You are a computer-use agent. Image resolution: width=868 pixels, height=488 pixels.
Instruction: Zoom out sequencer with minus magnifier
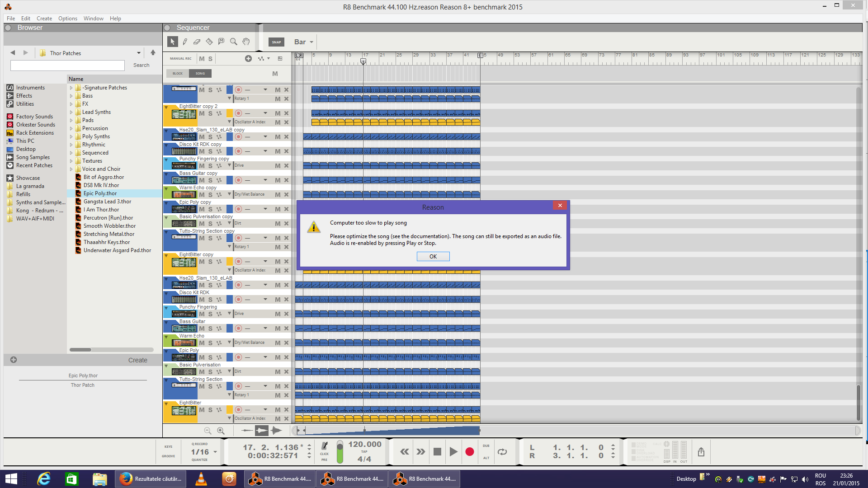(x=208, y=431)
